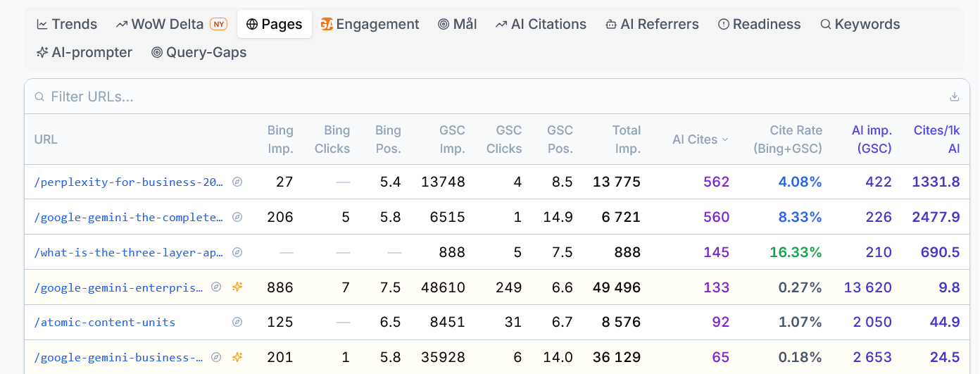Image resolution: width=980 pixels, height=374 pixels.
Task: Sort by GSC Pos. column header
Action: point(560,139)
